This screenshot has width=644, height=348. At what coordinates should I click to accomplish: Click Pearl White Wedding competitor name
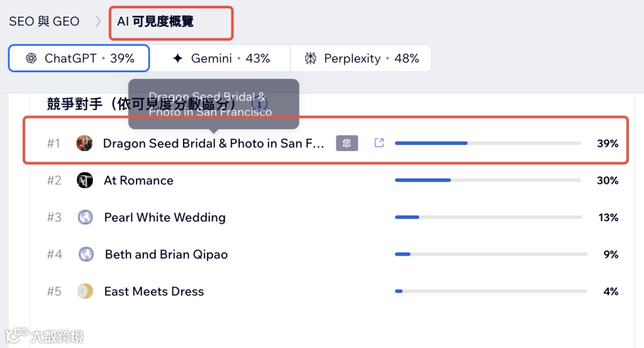pos(165,217)
